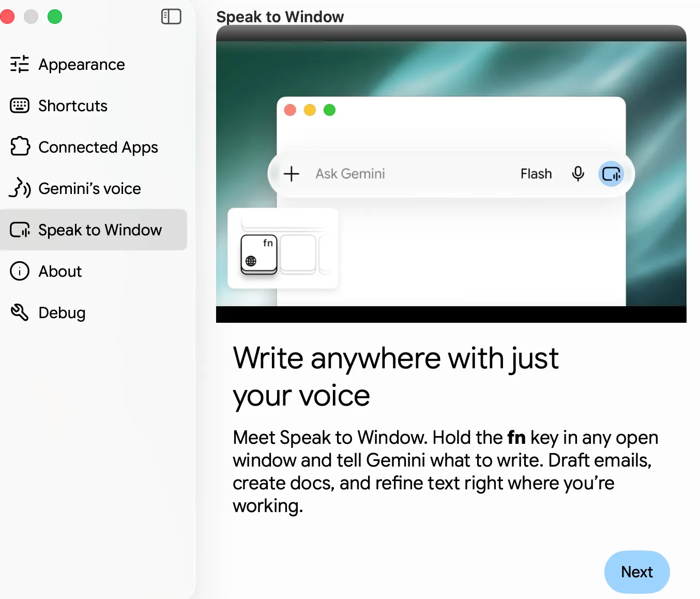Click the Debug wrench icon

coord(20,312)
